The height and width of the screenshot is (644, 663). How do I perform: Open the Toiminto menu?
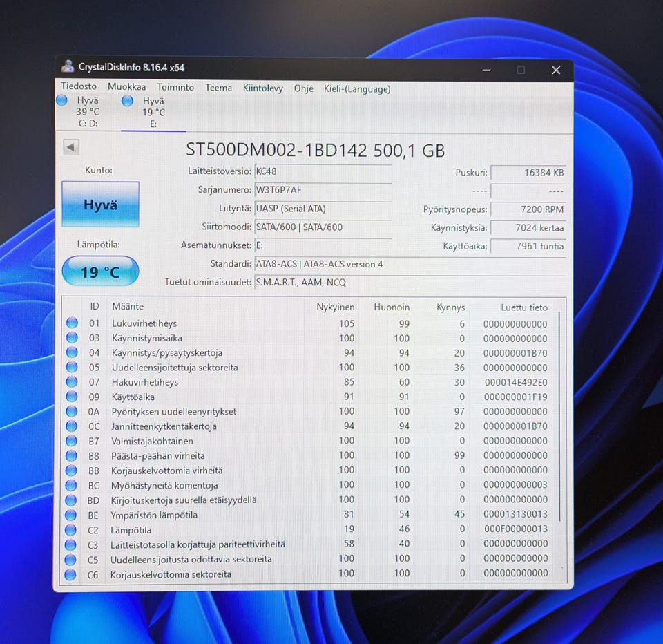pyautogui.click(x=175, y=87)
